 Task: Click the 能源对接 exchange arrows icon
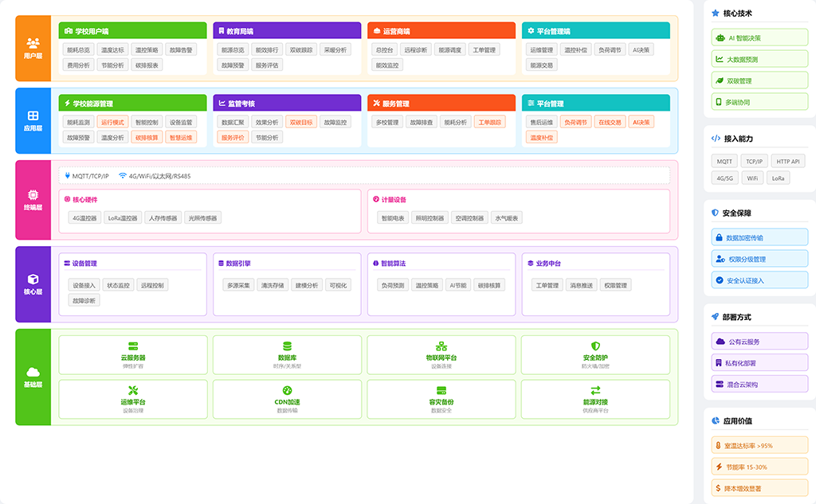[596, 390]
